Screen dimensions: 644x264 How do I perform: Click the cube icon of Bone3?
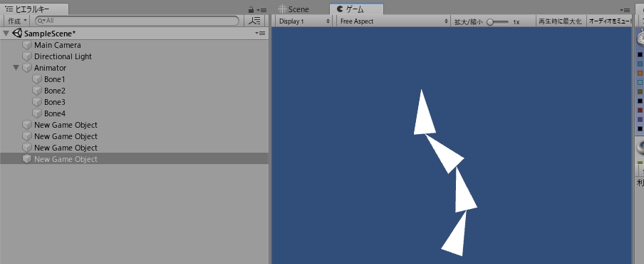[x=37, y=102]
